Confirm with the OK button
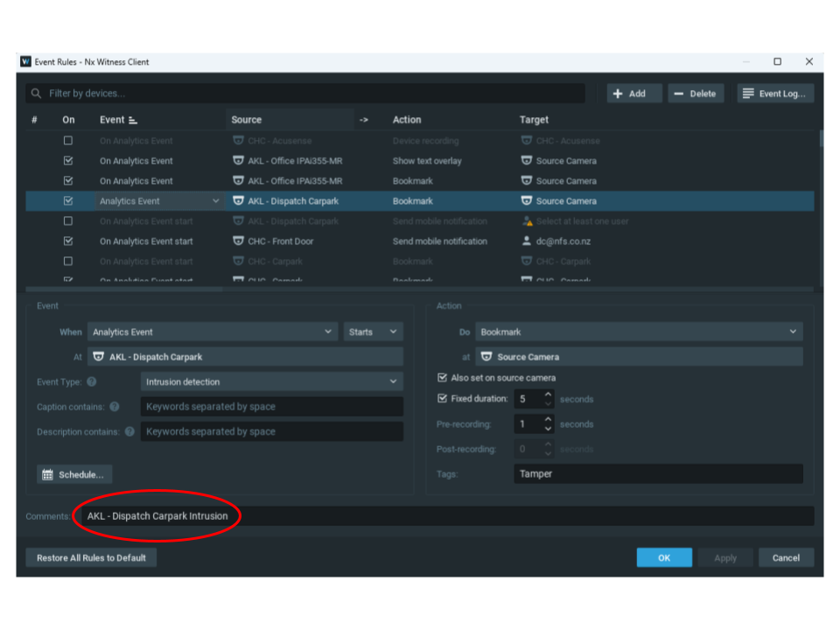The height and width of the screenshot is (630, 840). click(664, 557)
